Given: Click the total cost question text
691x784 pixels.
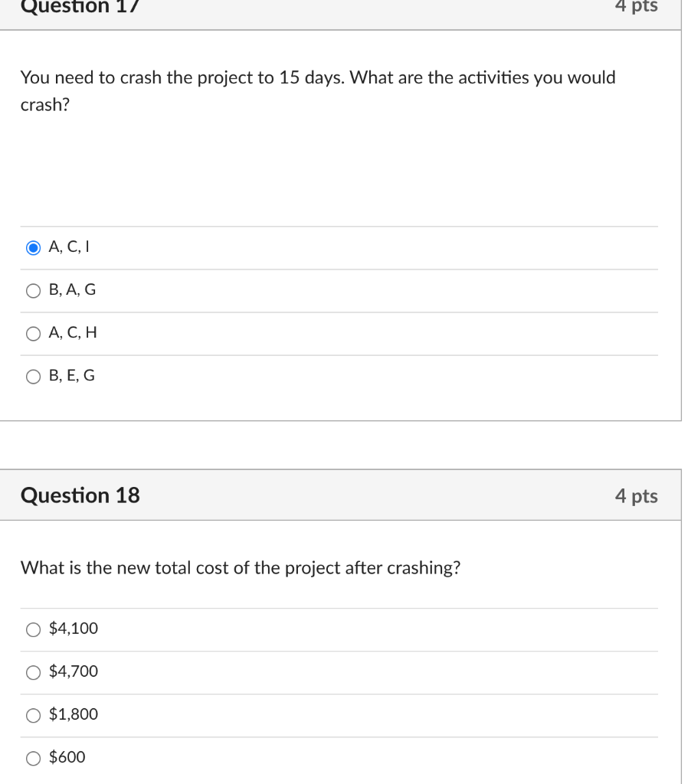Looking at the screenshot, I should tap(241, 568).
